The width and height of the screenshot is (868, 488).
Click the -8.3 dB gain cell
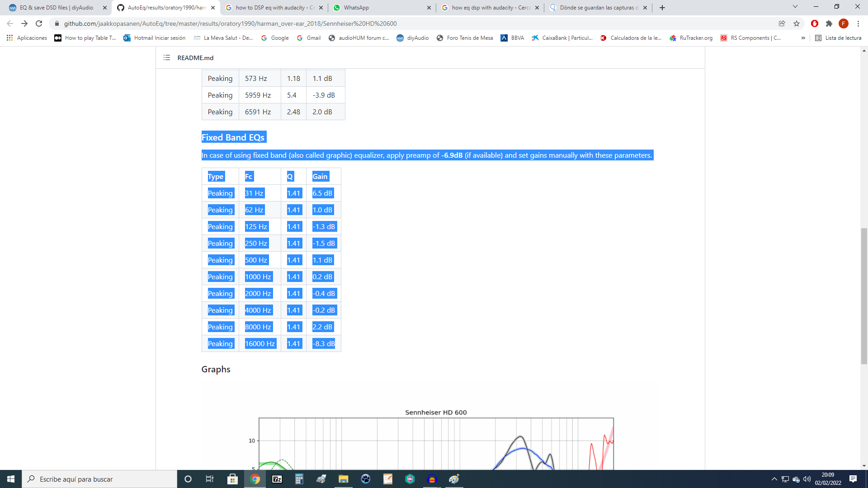pos(324,344)
